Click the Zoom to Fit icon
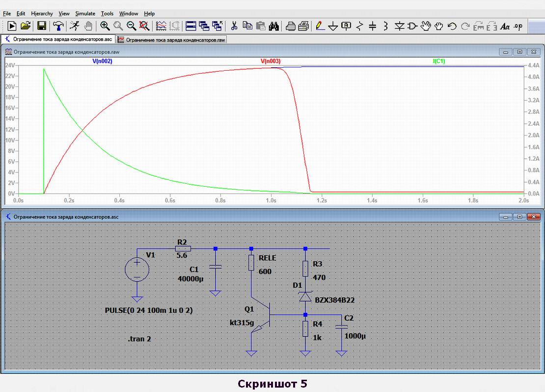The image size is (545, 392). pyautogui.click(x=144, y=26)
